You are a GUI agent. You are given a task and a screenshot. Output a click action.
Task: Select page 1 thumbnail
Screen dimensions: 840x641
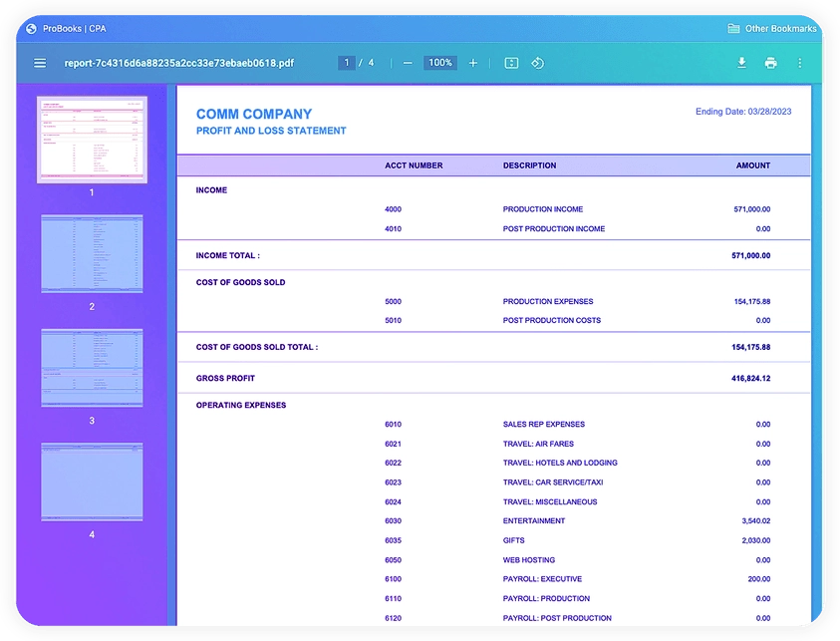(x=92, y=140)
